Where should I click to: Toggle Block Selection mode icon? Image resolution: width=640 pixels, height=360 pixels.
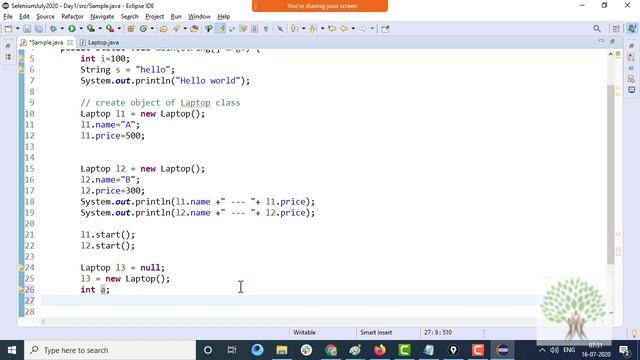[254, 29]
